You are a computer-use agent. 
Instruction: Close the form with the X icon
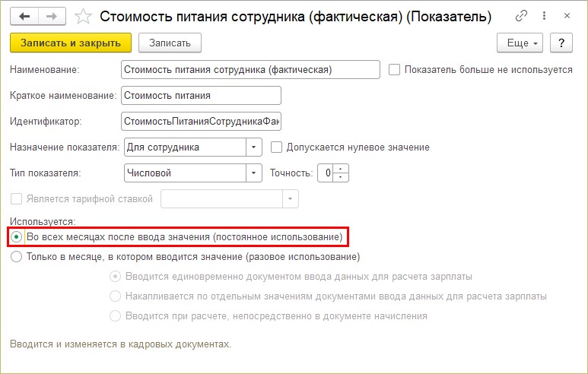click(x=567, y=16)
